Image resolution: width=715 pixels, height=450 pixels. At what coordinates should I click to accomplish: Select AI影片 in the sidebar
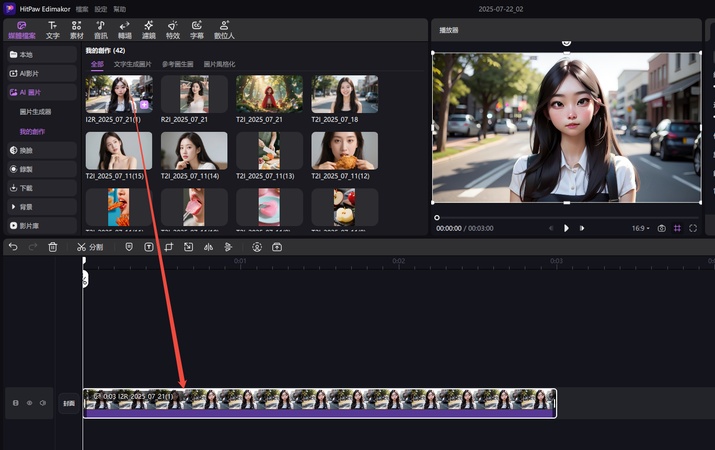(42, 73)
